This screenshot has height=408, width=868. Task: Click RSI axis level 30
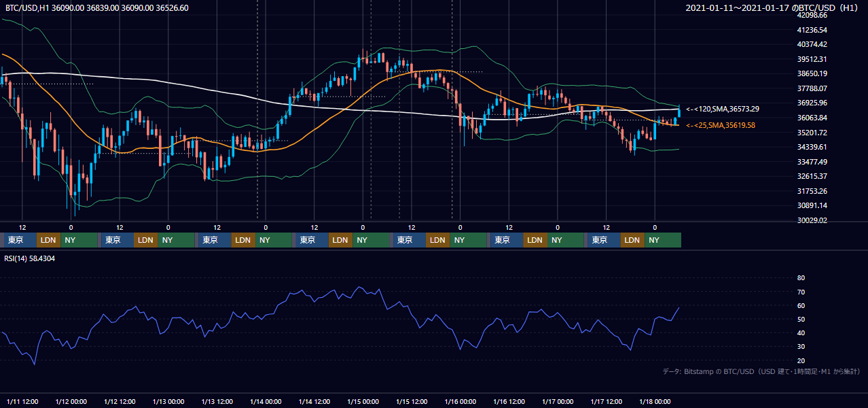coord(801,347)
